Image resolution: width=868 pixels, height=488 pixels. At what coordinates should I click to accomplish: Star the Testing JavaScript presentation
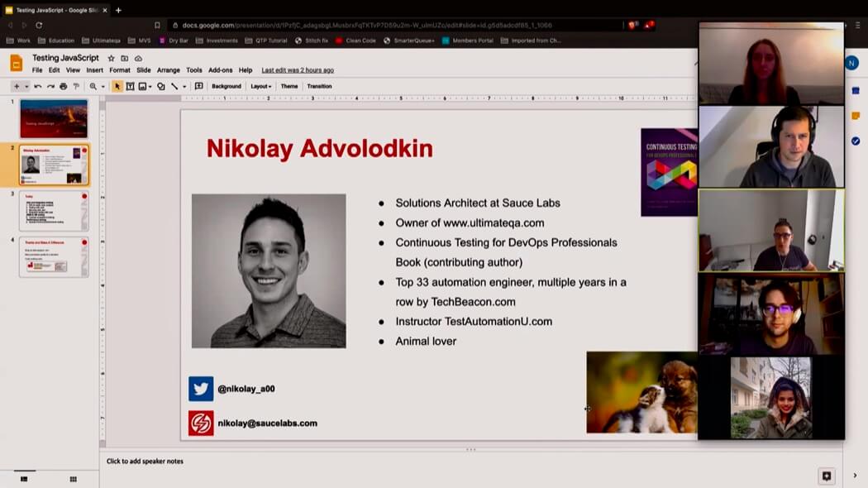tap(112, 58)
